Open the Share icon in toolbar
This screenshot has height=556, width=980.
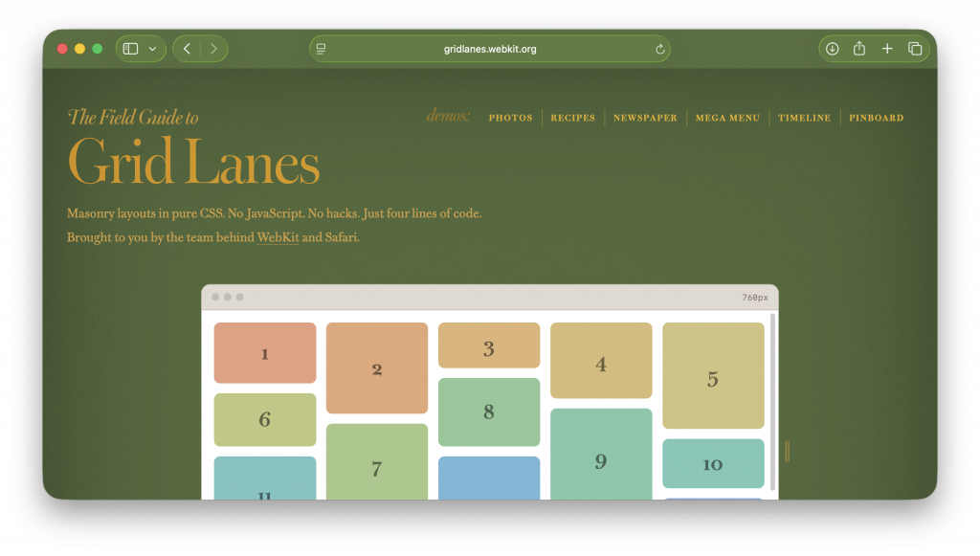pos(859,48)
